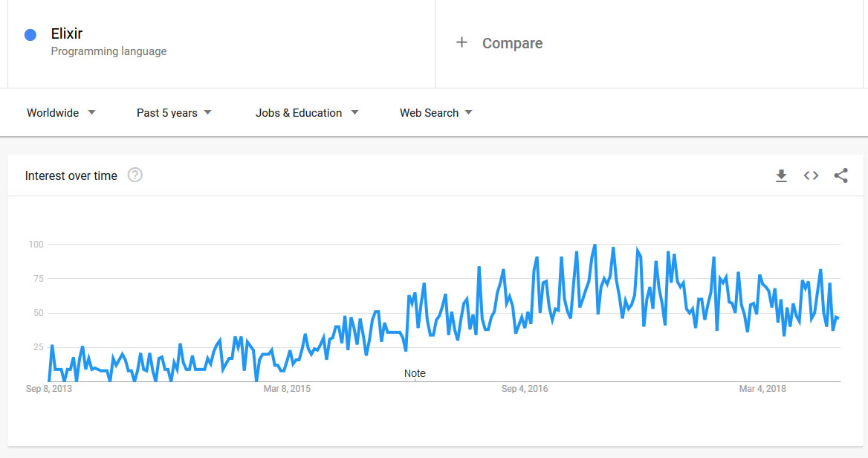
Task: Click the plus icon beside Compare
Action: pos(461,42)
